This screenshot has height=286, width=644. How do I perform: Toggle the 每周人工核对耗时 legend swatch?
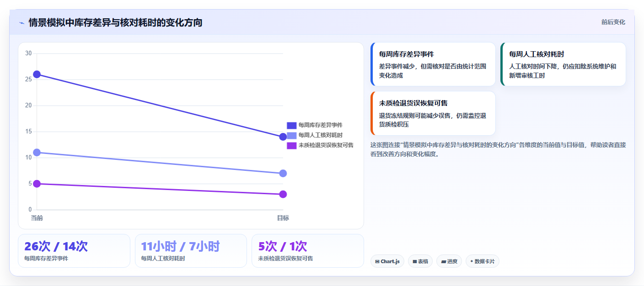[x=292, y=135]
